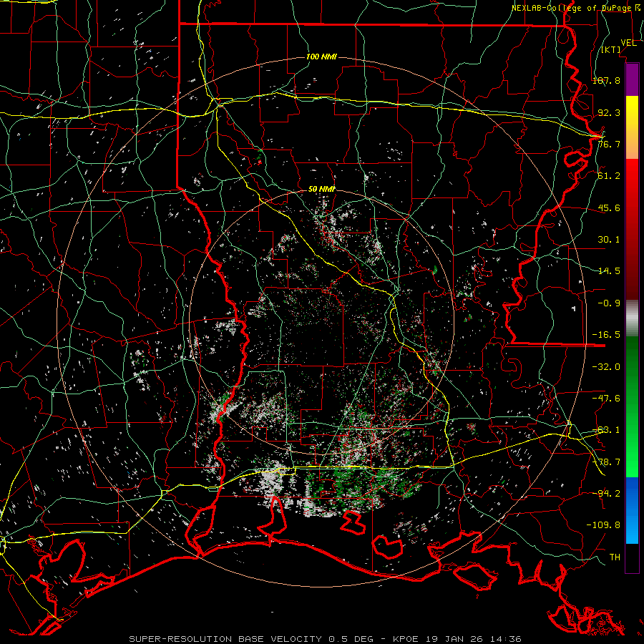Click the 30.1 velocity scale value
The image size is (644, 644).
(x=609, y=240)
